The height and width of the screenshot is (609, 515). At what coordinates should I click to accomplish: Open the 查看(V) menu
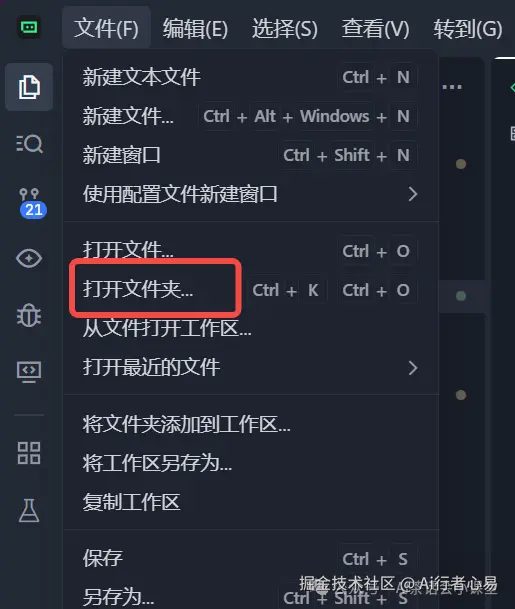pos(375,28)
